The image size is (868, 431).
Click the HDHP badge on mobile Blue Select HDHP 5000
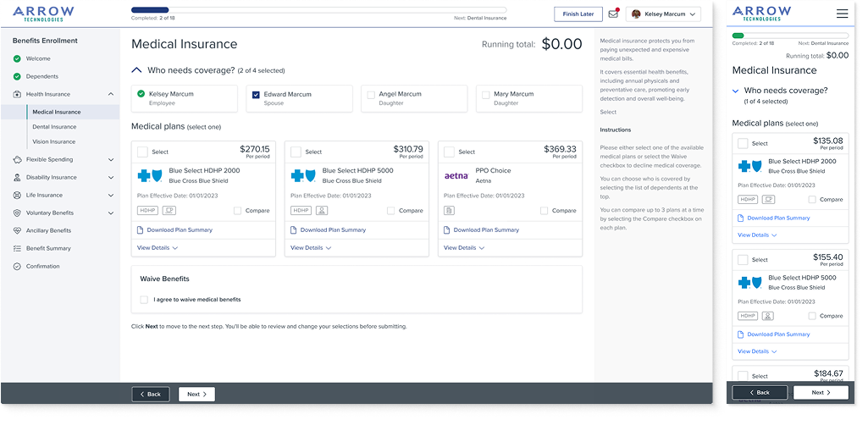pos(748,316)
